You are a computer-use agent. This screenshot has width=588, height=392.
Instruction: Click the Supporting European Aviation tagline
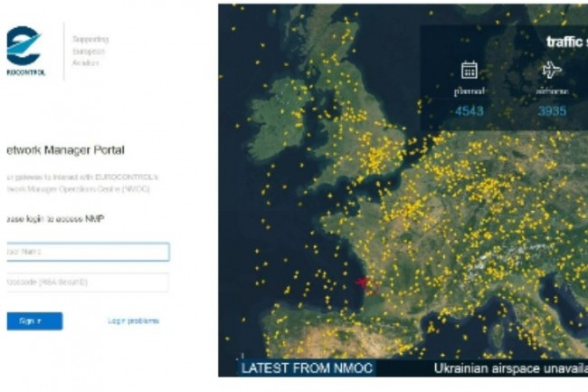pyautogui.click(x=90, y=51)
